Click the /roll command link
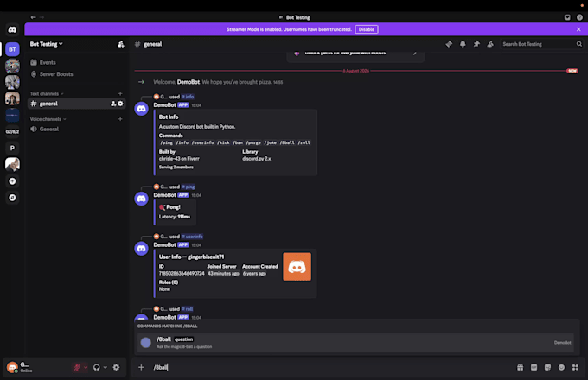This screenshot has width=588, height=380. click(x=187, y=309)
